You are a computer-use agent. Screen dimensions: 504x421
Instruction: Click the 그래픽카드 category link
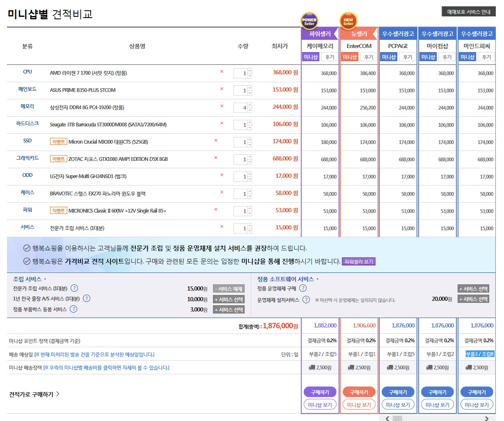27,158
